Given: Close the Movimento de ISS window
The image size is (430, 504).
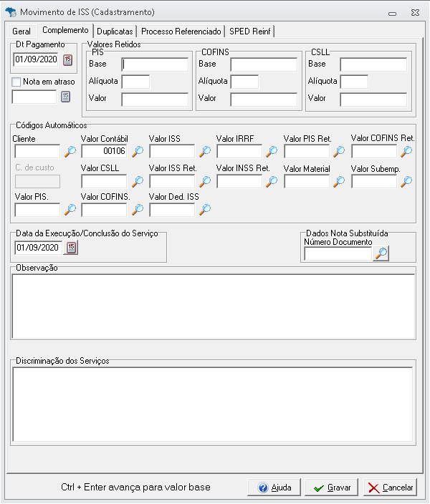Looking at the screenshot, I should coord(415,13).
